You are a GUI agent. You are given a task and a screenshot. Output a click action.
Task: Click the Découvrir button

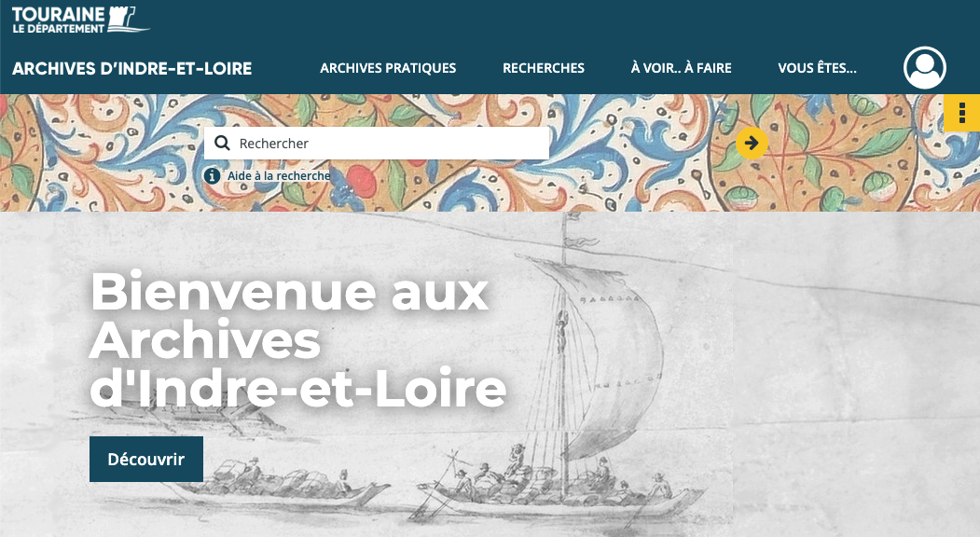tap(146, 459)
